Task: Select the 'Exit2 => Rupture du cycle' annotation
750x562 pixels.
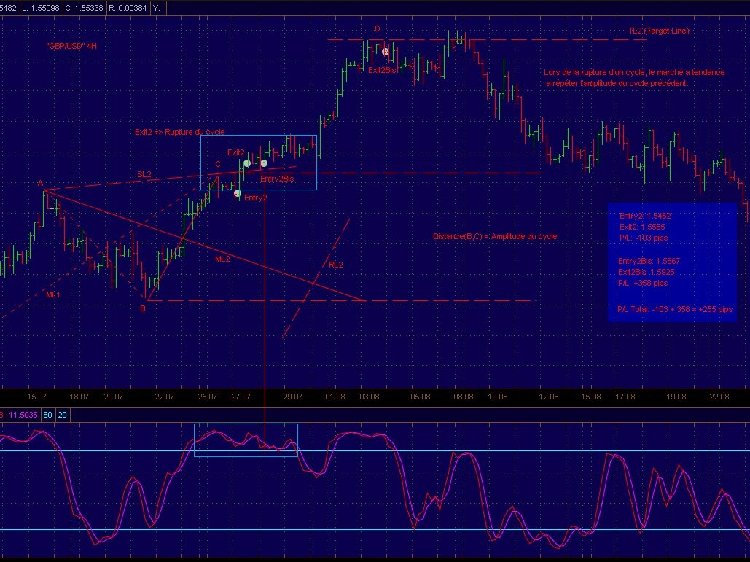Action: point(179,132)
